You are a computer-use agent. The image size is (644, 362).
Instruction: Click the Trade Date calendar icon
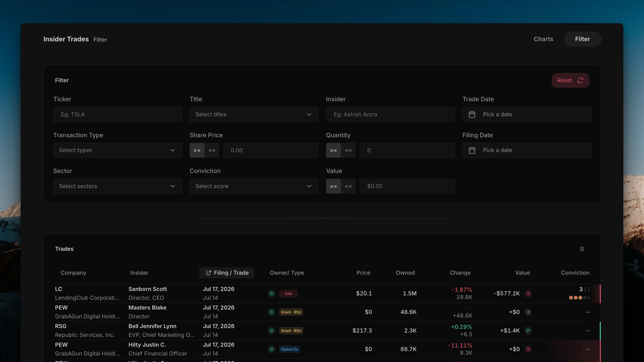click(472, 114)
